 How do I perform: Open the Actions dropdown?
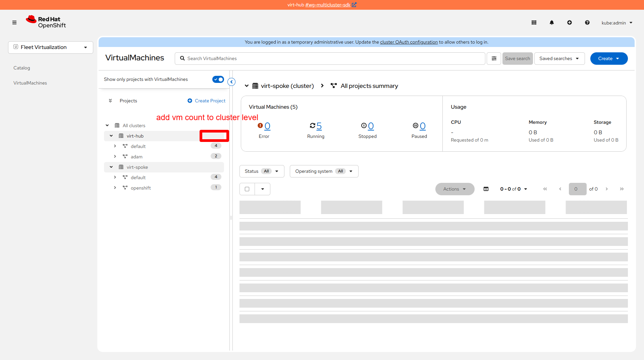point(455,189)
